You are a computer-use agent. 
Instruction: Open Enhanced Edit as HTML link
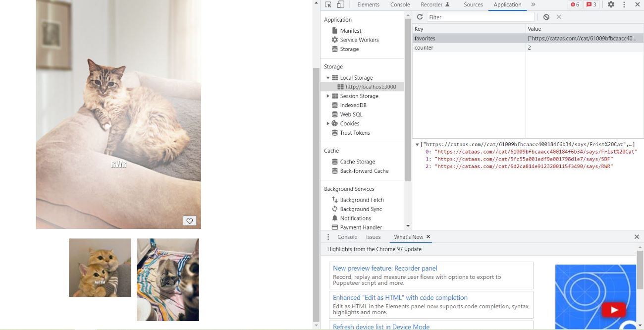click(x=400, y=297)
